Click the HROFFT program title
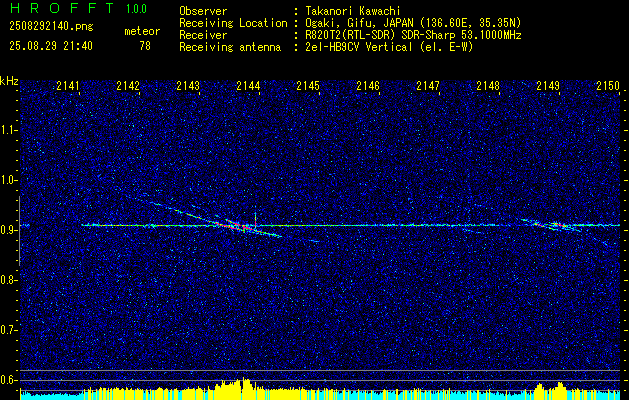 click(61, 8)
